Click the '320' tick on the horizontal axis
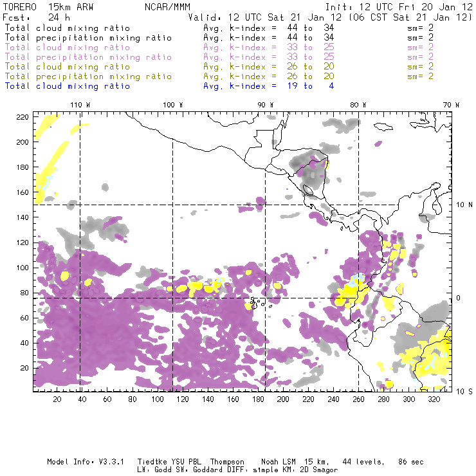 (x=434, y=399)
